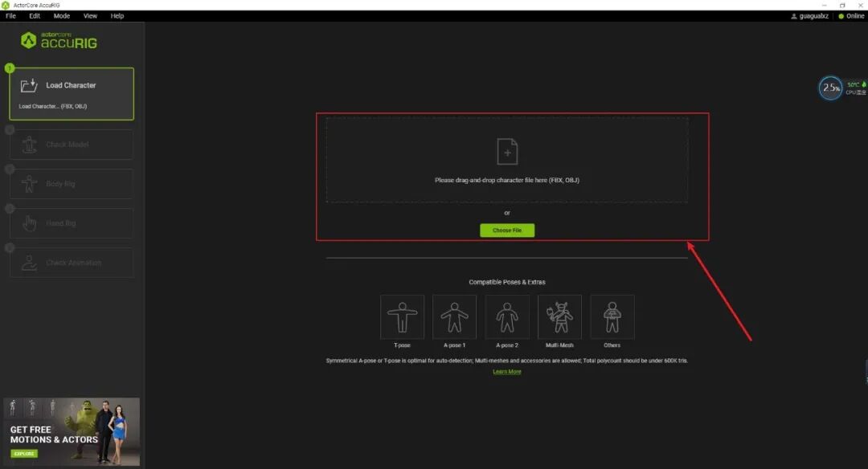
Task: Click the CPU usage percentage gauge
Action: [x=830, y=88]
